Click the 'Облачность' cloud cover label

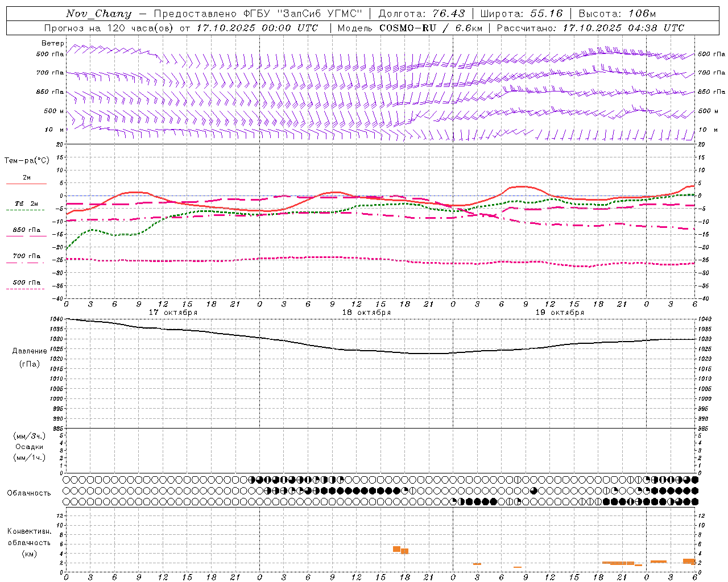coord(29,493)
